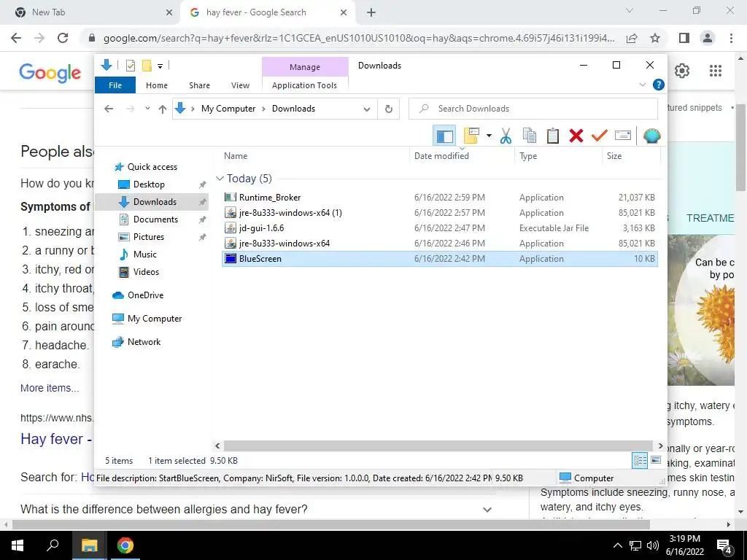Click the Paste clipboard icon
The width and height of the screenshot is (747, 560).
pyautogui.click(x=553, y=136)
